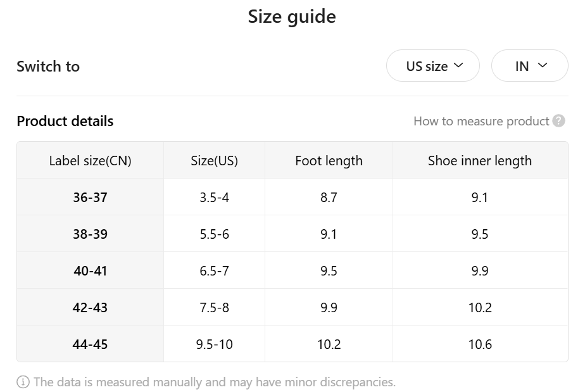
Task: Click the Product details heading
Action: click(x=65, y=121)
